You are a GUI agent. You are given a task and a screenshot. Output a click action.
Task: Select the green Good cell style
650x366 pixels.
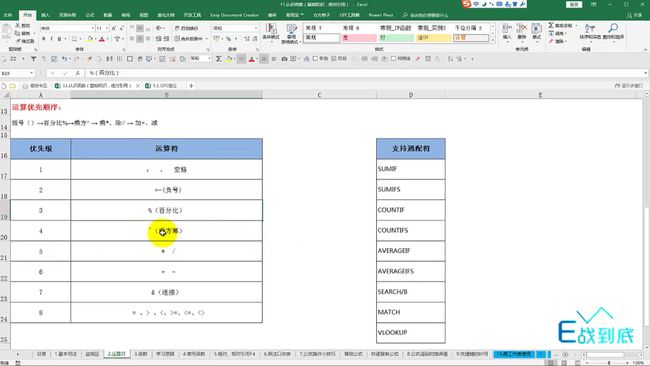click(396, 38)
